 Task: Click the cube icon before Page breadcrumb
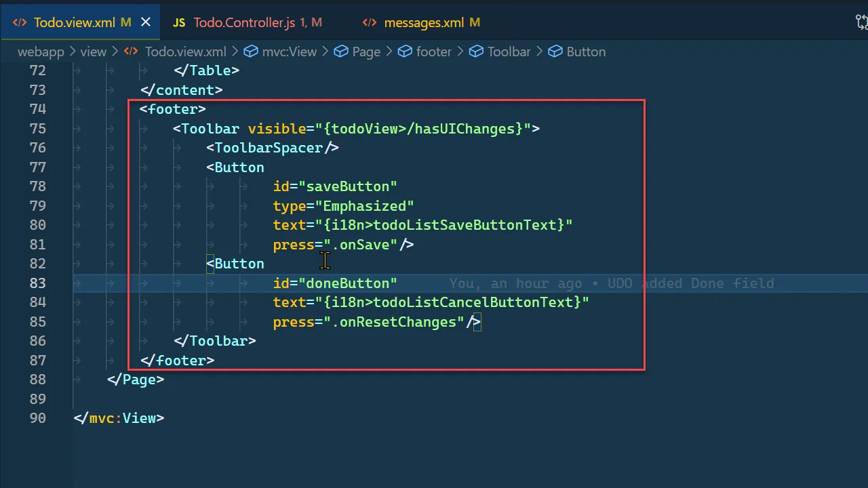click(x=341, y=52)
